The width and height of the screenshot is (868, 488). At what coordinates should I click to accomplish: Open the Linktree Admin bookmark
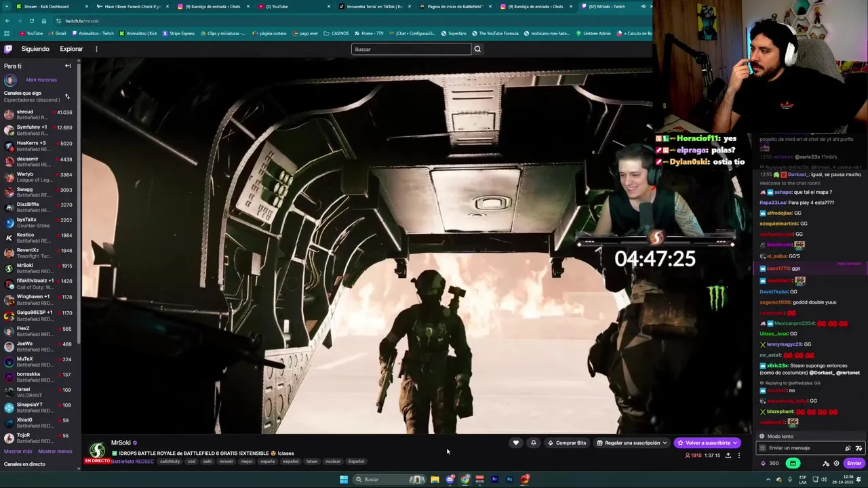click(x=593, y=33)
